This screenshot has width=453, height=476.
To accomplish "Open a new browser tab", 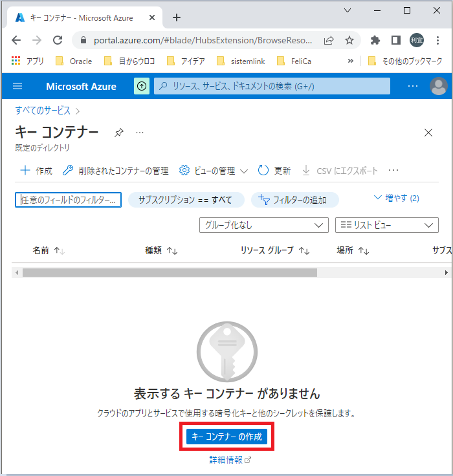I will point(177,17).
